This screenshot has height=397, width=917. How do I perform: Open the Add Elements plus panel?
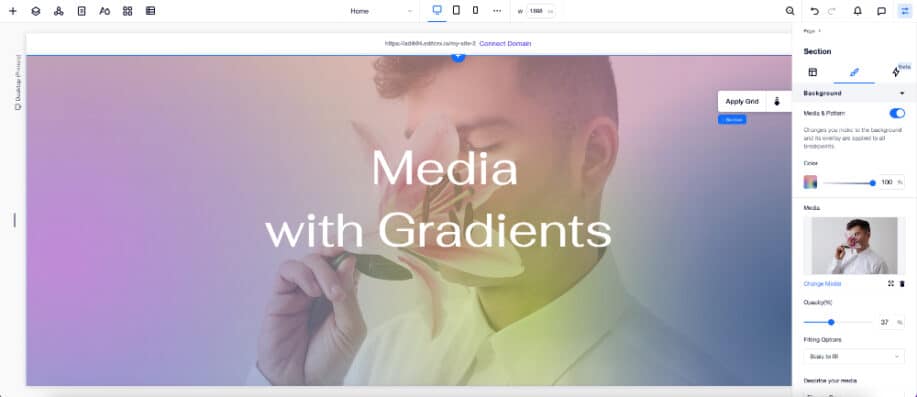(x=13, y=11)
